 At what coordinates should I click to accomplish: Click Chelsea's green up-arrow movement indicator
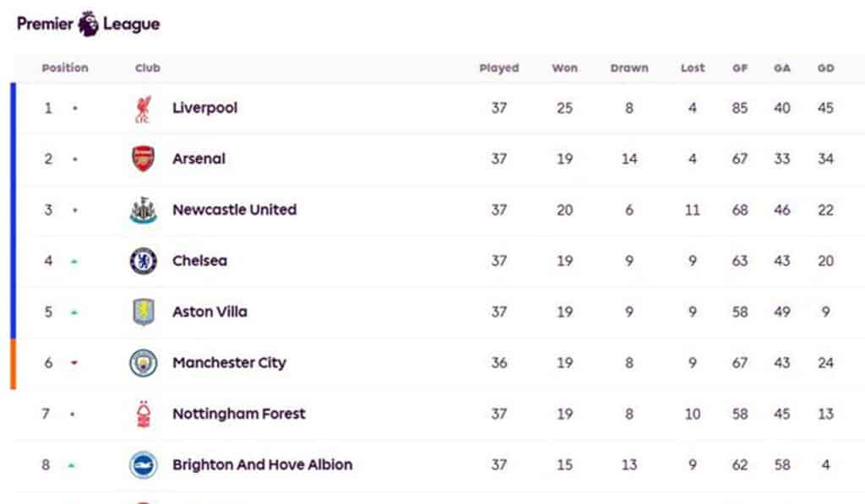point(74,262)
